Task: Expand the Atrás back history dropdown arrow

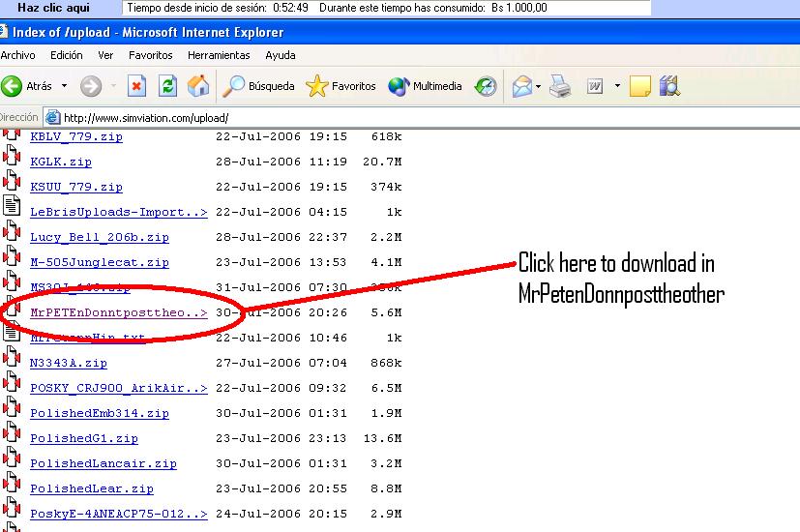Action: [65, 86]
